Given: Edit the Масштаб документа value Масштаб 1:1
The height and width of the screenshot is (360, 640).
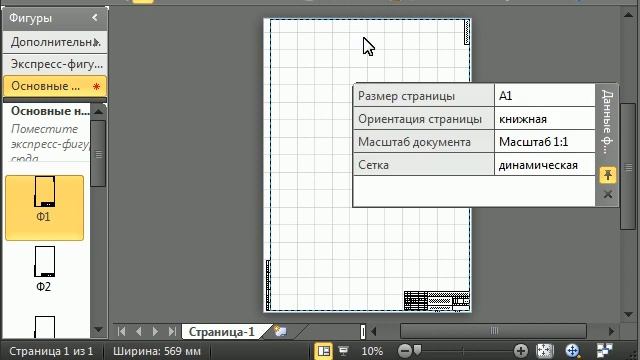Looking at the screenshot, I should (544, 142).
